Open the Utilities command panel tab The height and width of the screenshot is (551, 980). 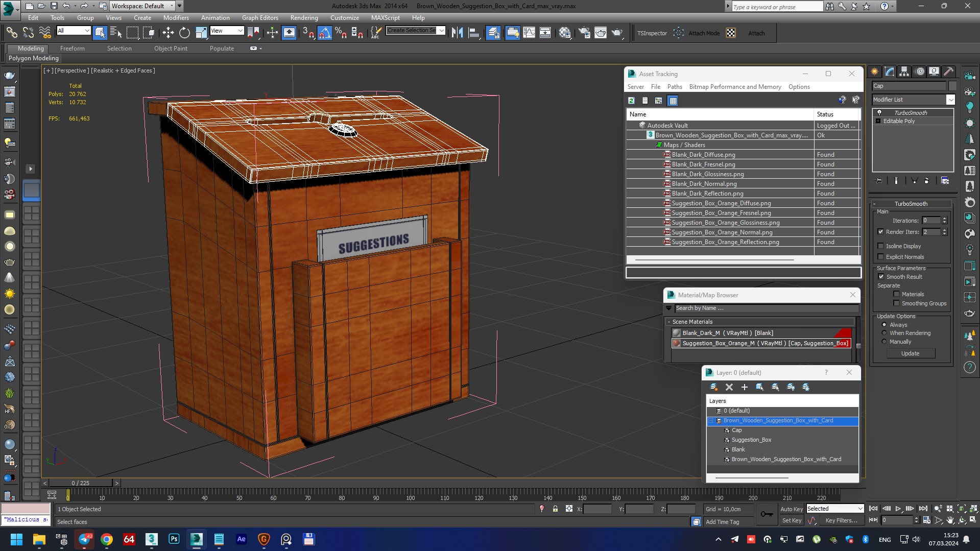(x=949, y=71)
